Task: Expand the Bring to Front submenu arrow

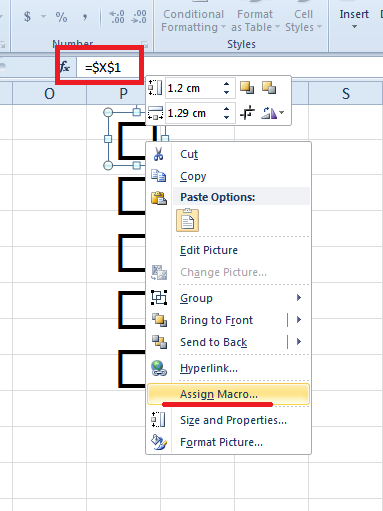Action: (299, 320)
